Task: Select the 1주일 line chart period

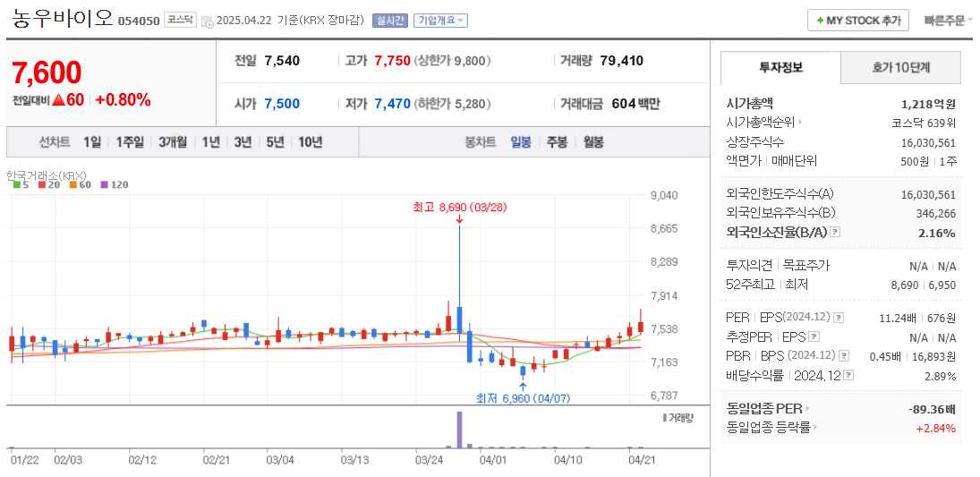Action: click(x=130, y=142)
